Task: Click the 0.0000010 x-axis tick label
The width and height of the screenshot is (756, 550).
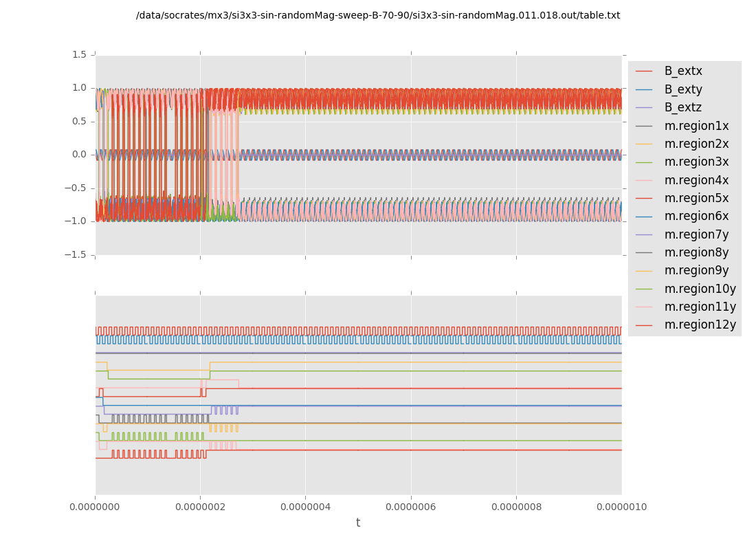Action: click(621, 507)
